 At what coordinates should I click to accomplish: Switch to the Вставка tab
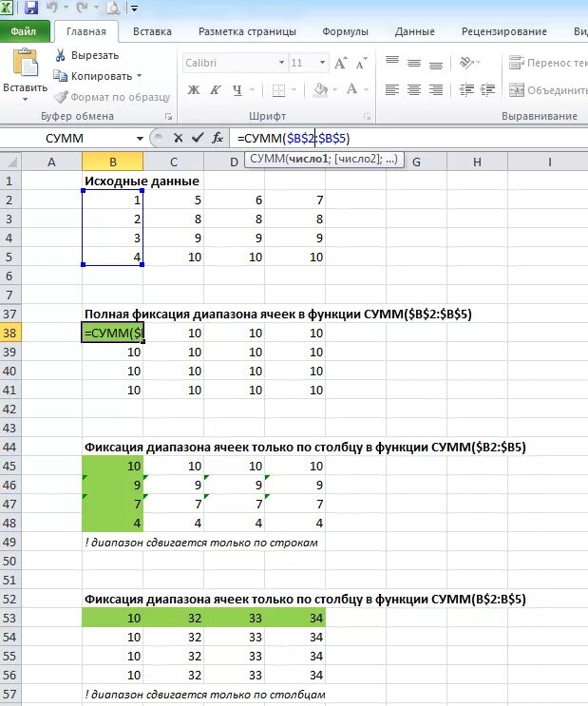pyautogui.click(x=152, y=32)
